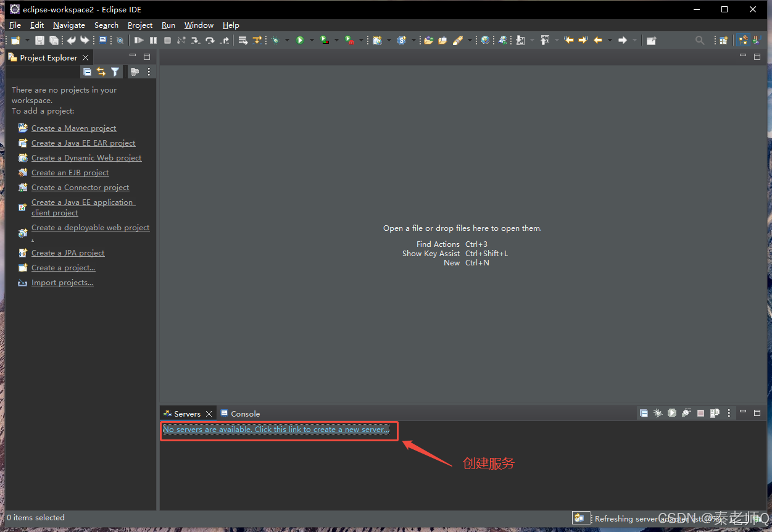The image size is (772, 532).
Task: Expand the New wizard dropdown arrow
Action: point(27,40)
